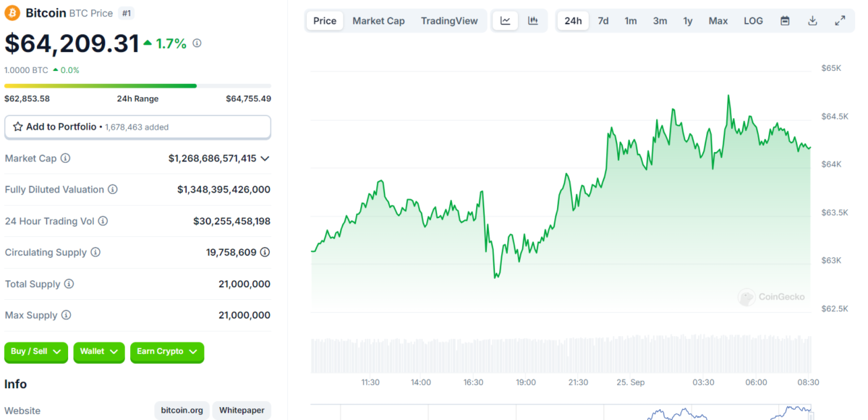The image size is (868, 420).
Task: Click the info icon beside Circulating Supply value
Action: (x=265, y=252)
